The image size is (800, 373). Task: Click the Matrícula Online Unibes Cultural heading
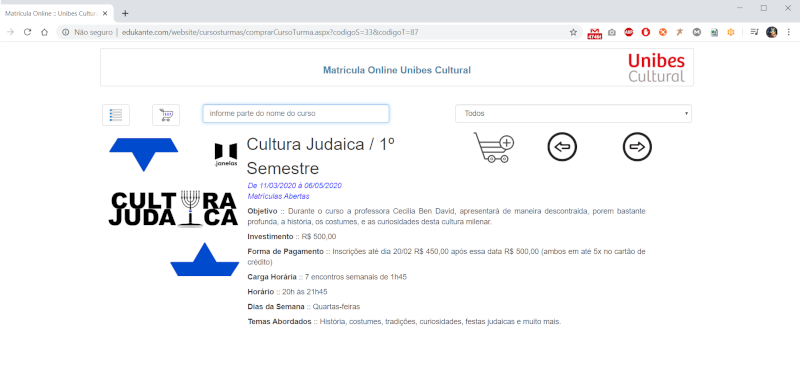pyautogui.click(x=397, y=70)
